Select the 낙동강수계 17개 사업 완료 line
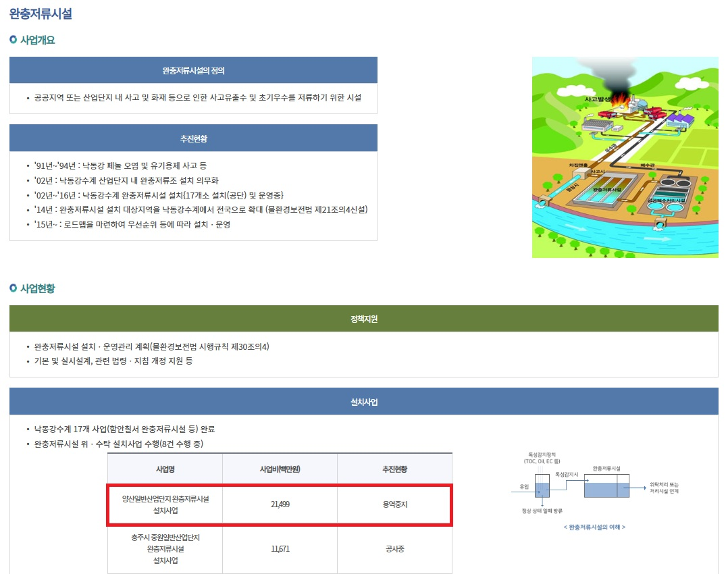The width and height of the screenshot is (728, 574). 124,429
